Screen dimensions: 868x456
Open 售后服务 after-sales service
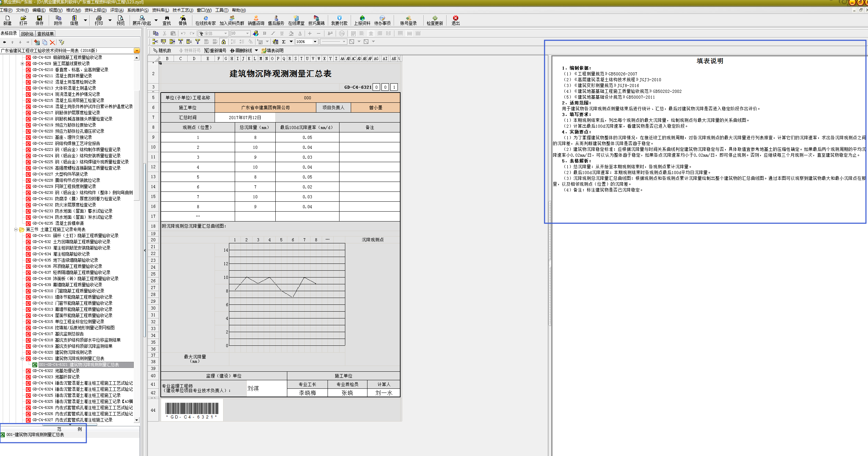click(276, 20)
